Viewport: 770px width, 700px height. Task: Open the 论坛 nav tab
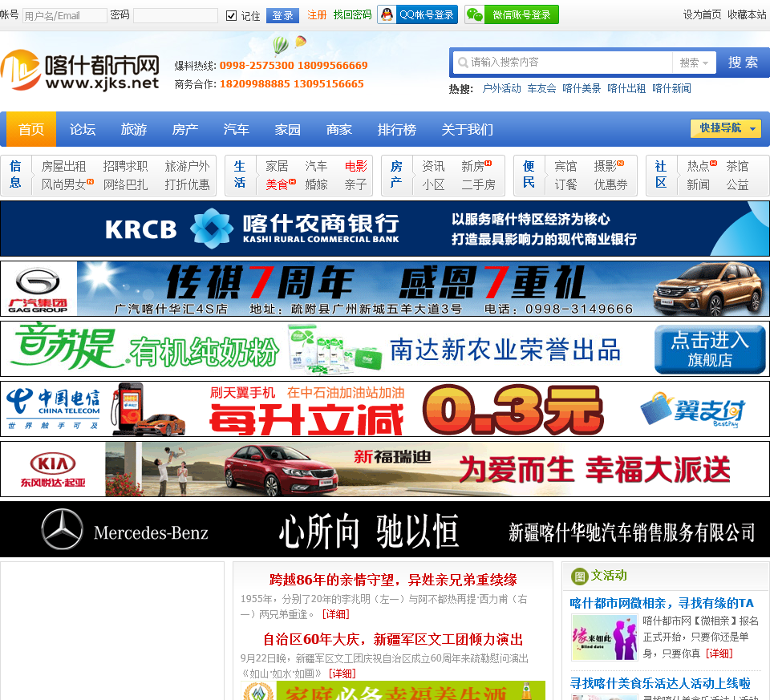[x=83, y=129]
